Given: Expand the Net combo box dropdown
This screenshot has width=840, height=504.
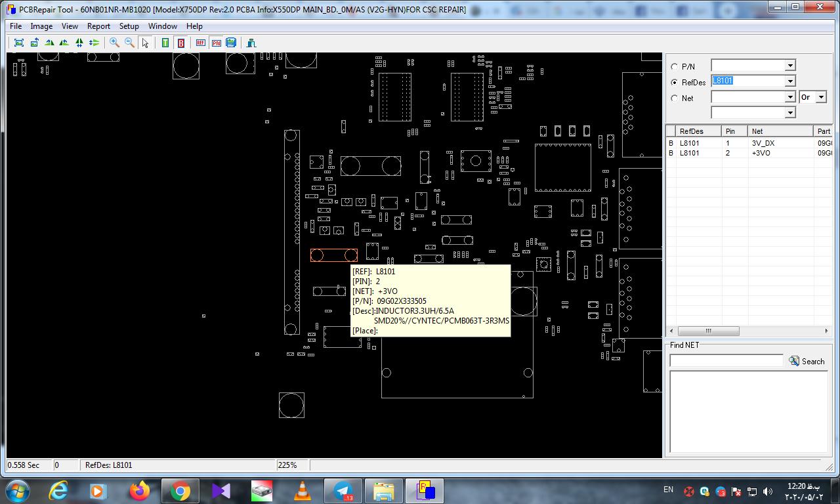Looking at the screenshot, I should click(x=790, y=97).
